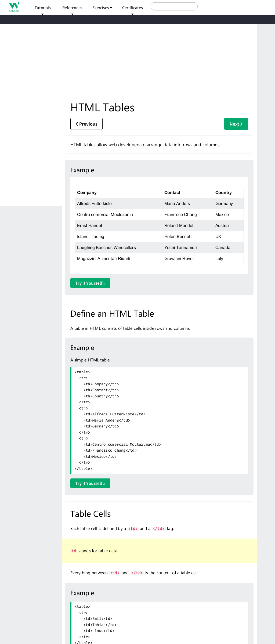Screen dimensions: 275x644
Task: Select the Island Trading table cell
Action: click(x=118, y=236)
